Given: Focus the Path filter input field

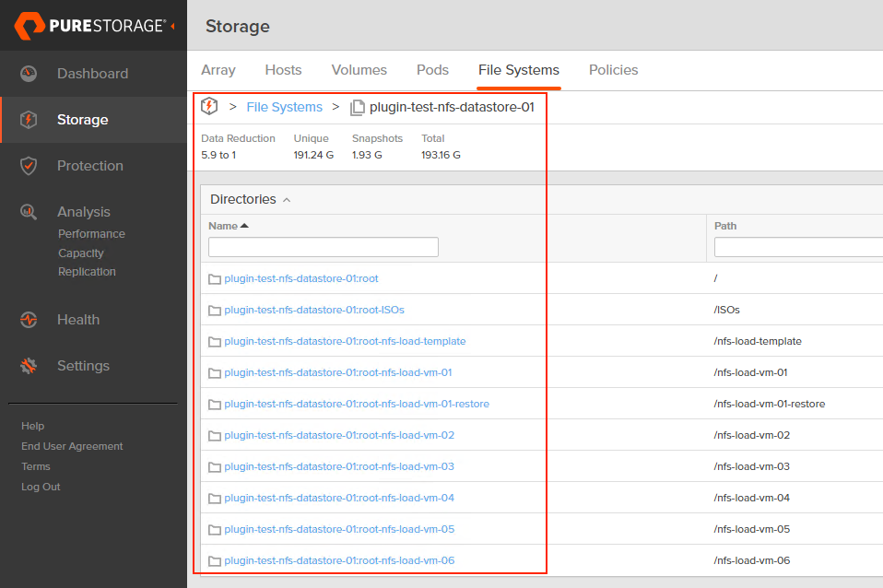Looking at the screenshot, I should click(798, 247).
